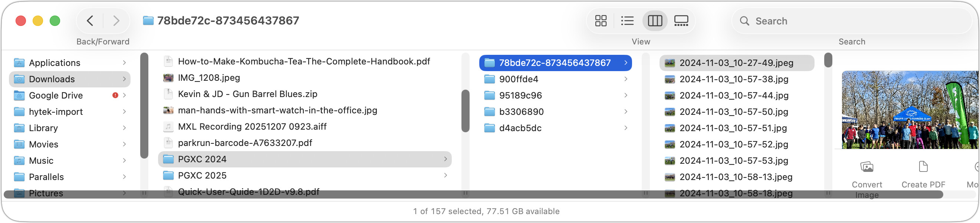Click the photo preview thumbnail
Viewport: 980px width, 223px height.
(x=909, y=110)
